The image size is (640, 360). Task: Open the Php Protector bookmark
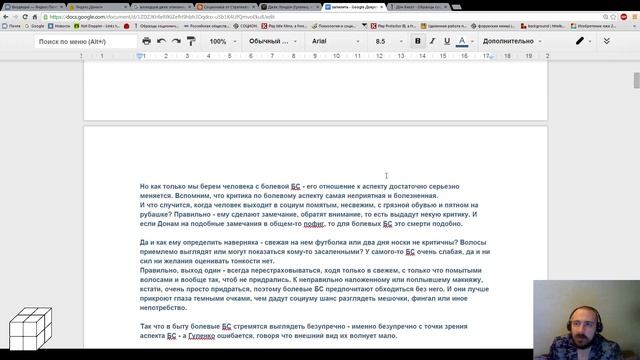pyautogui.click(x=393, y=26)
